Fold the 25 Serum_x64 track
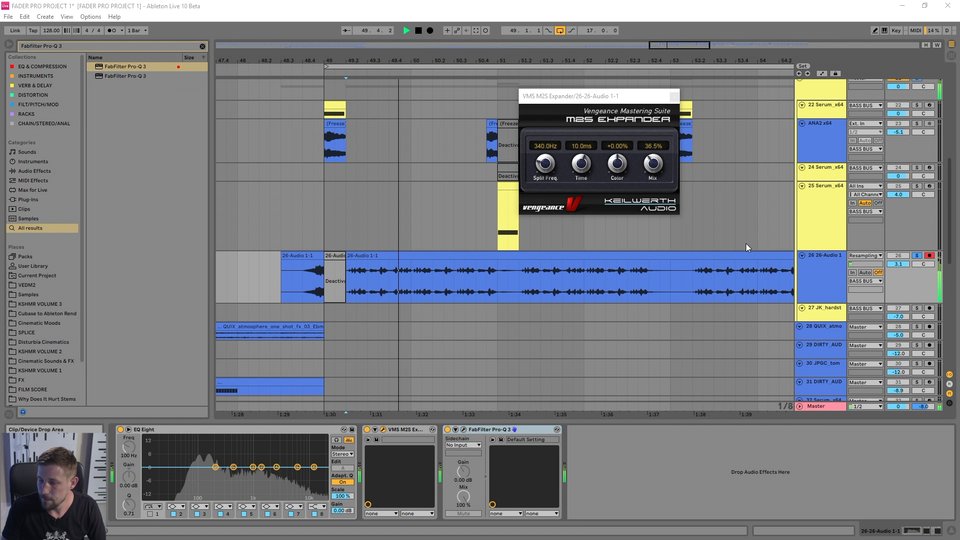This screenshot has height=540, width=960. (802, 186)
